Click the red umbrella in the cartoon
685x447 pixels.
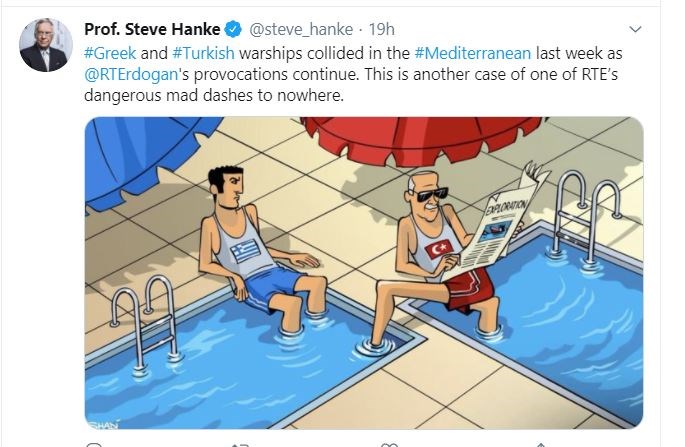(x=422, y=139)
